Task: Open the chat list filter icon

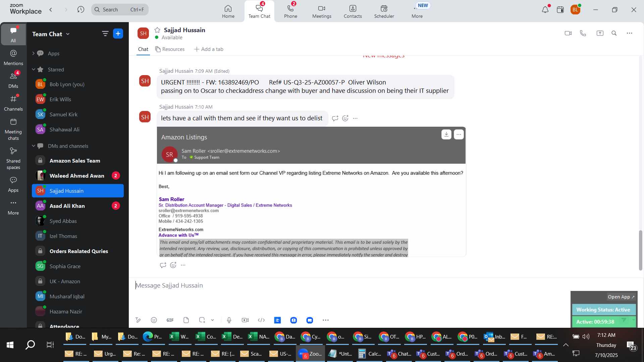Action: [x=105, y=34]
